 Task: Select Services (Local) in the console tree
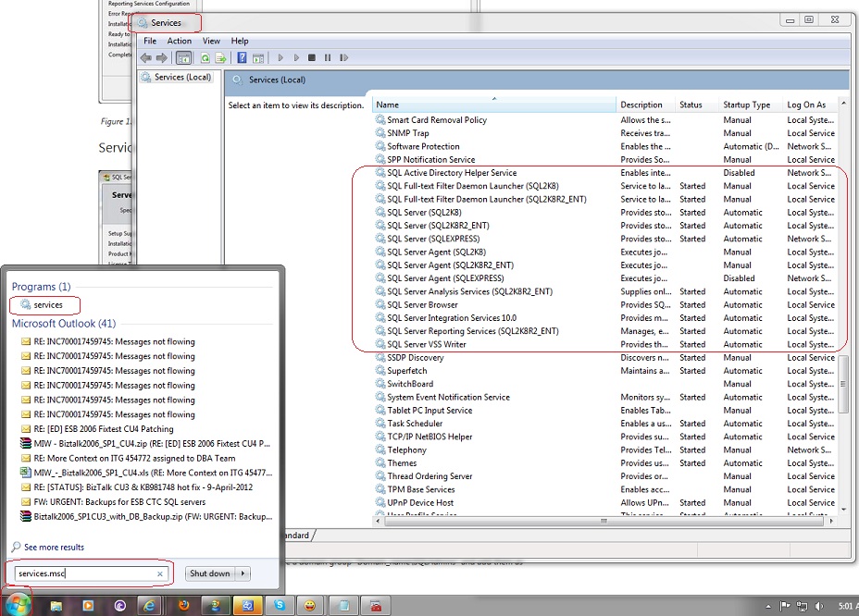tap(177, 77)
